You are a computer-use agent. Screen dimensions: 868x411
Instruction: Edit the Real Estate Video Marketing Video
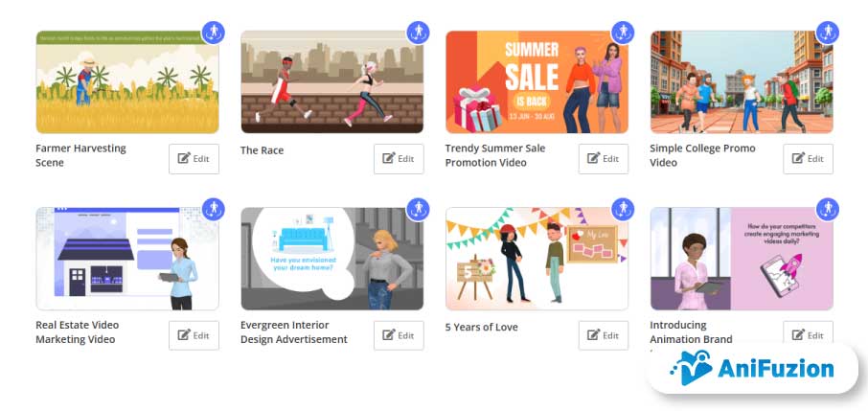(194, 335)
